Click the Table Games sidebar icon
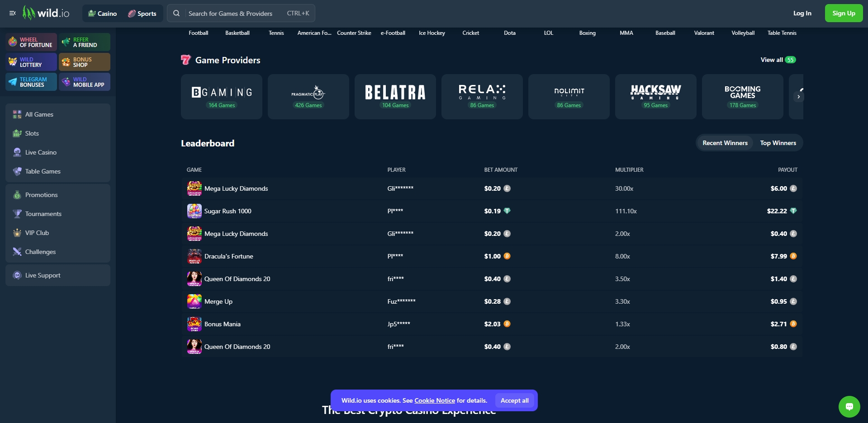The image size is (868, 423). (17, 171)
